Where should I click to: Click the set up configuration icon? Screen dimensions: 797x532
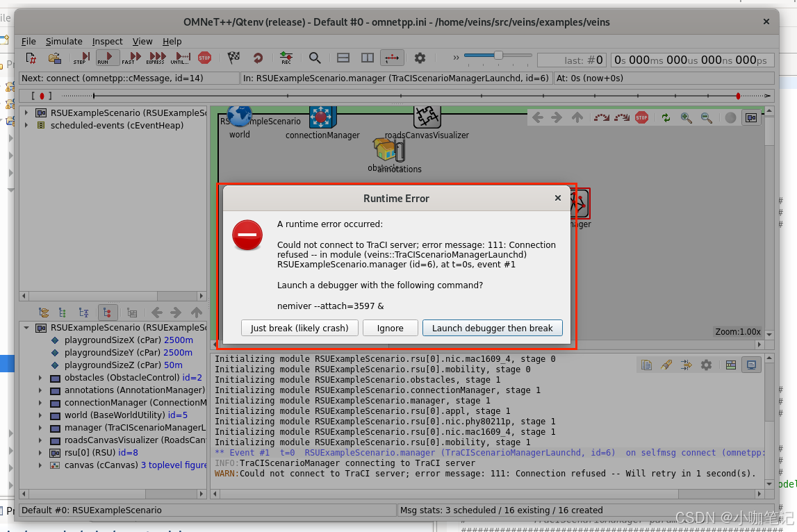(31, 58)
